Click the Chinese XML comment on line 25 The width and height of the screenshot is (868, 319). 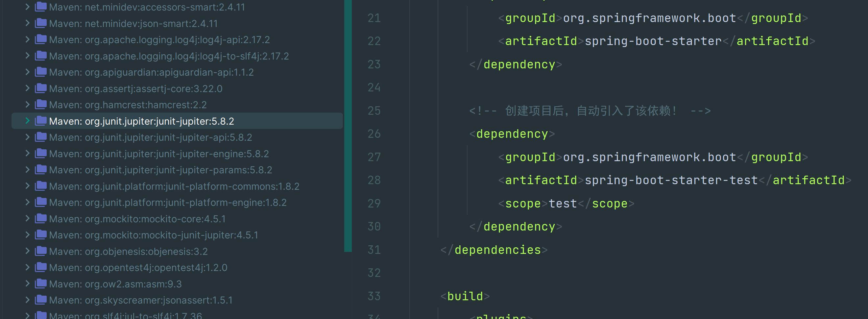click(x=590, y=110)
